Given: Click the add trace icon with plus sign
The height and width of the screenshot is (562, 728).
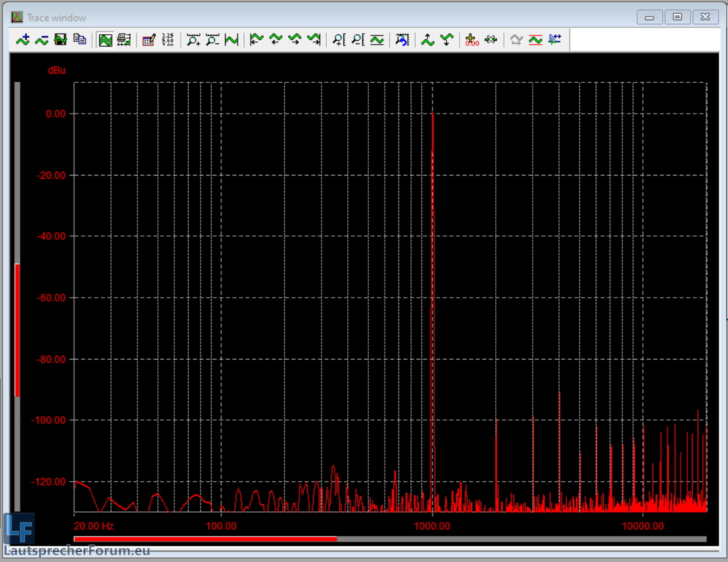Looking at the screenshot, I should 23,40.
